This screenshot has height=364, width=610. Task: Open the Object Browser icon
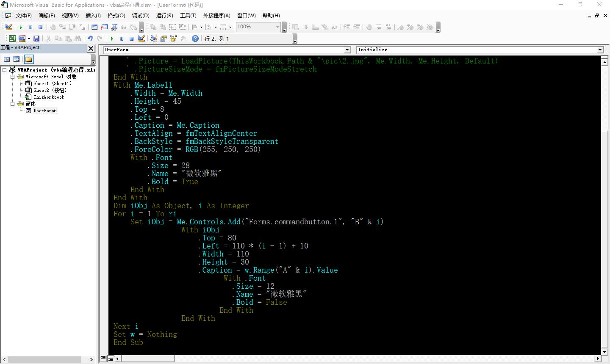(x=173, y=39)
